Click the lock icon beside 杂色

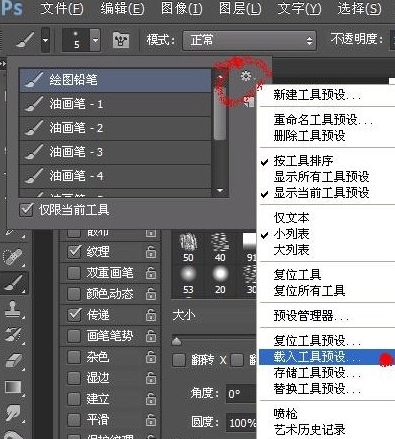(x=151, y=357)
